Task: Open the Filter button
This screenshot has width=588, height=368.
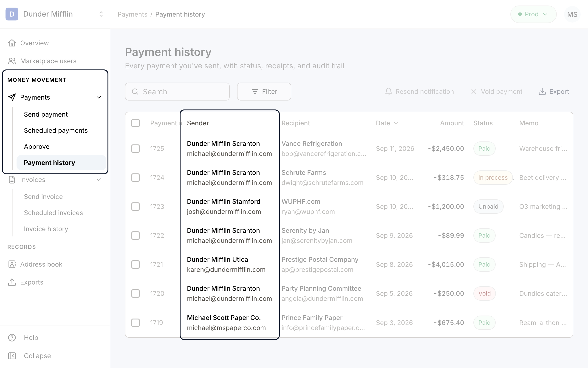Action: (264, 92)
